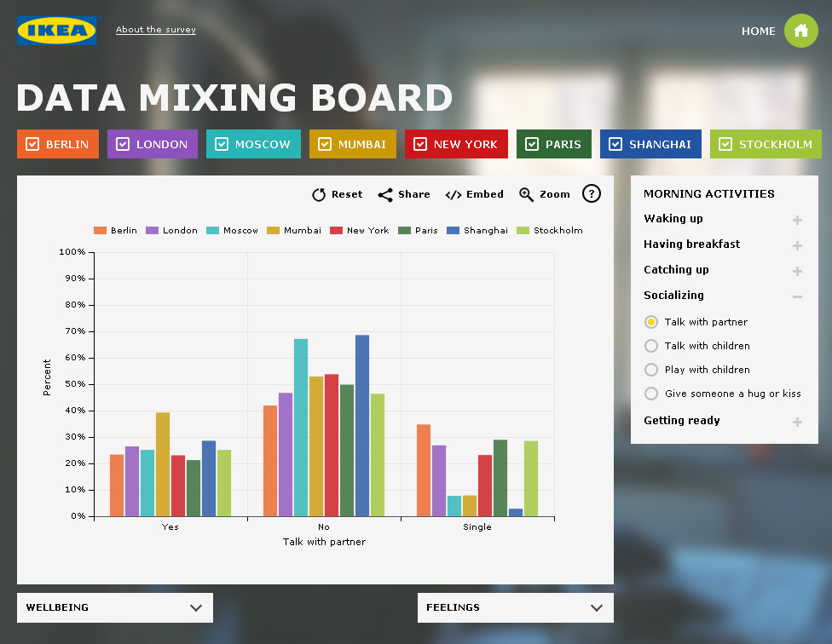
Task: Click the IKEA logo
Action: [56, 31]
